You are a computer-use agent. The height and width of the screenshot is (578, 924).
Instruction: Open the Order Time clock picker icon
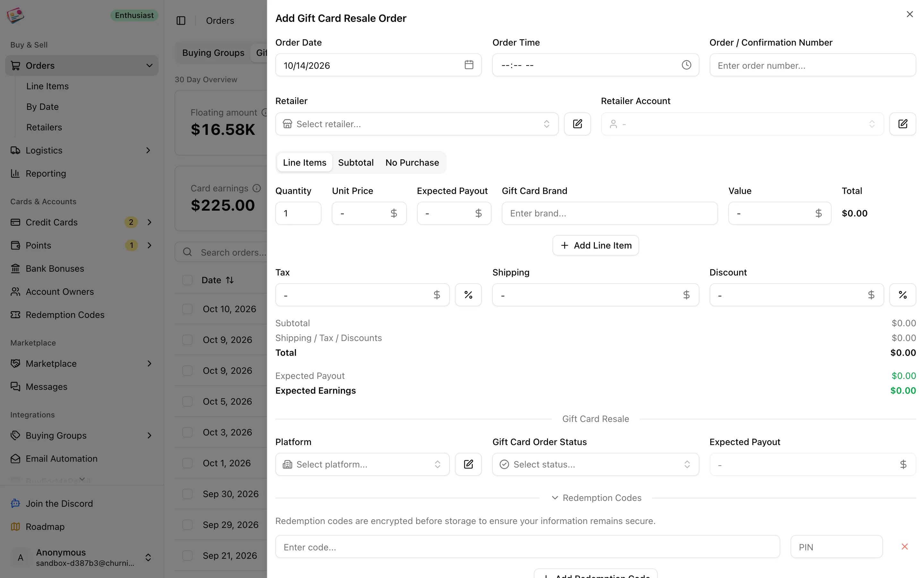tap(686, 65)
